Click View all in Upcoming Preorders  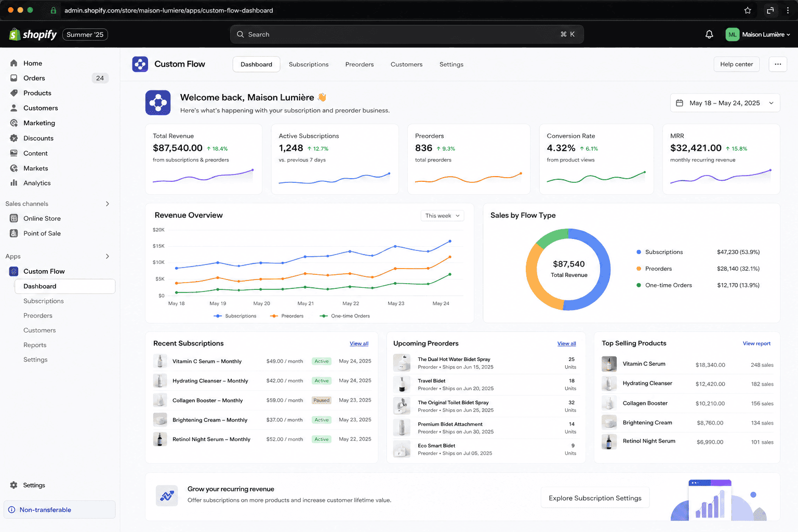[x=567, y=343]
